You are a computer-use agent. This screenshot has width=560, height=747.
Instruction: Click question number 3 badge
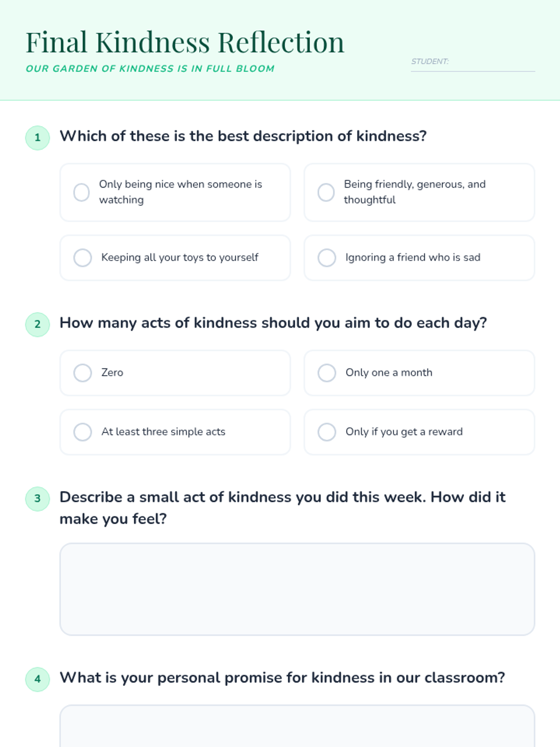pyautogui.click(x=37, y=499)
